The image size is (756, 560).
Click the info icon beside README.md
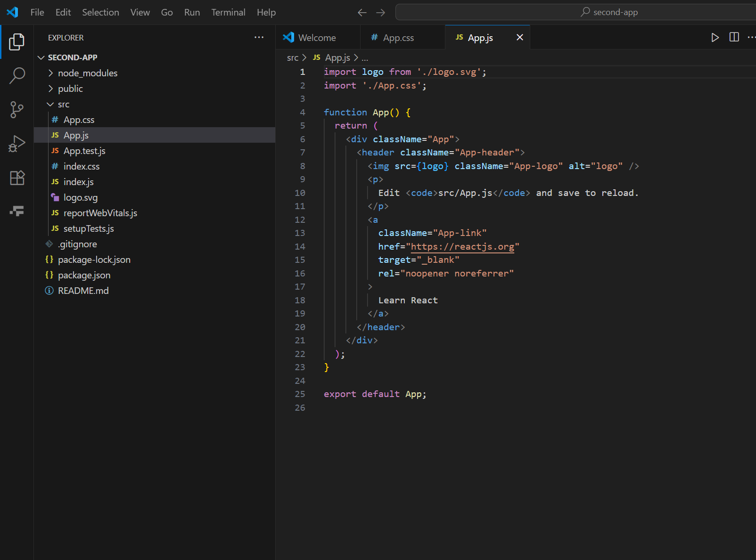coord(49,291)
